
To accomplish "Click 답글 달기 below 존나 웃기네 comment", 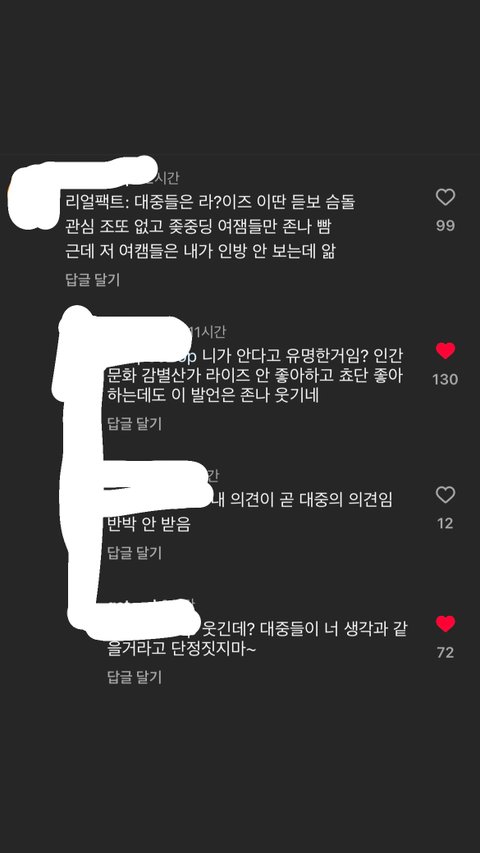I will 134,424.
